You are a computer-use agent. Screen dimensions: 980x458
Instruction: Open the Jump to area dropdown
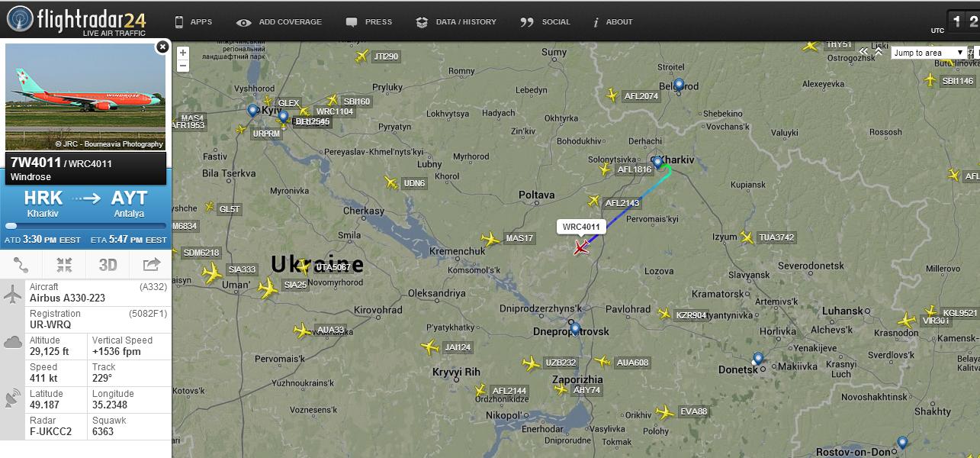point(928,53)
